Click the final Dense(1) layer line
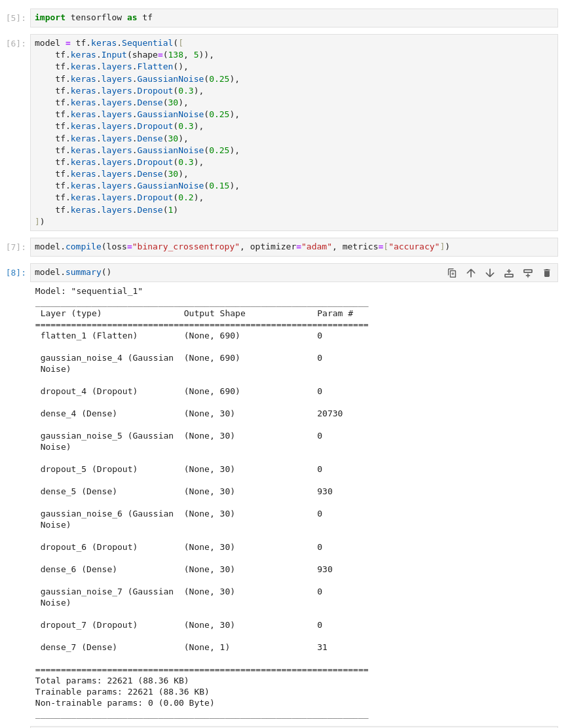The height and width of the screenshot is (728, 564). coord(117,210)
